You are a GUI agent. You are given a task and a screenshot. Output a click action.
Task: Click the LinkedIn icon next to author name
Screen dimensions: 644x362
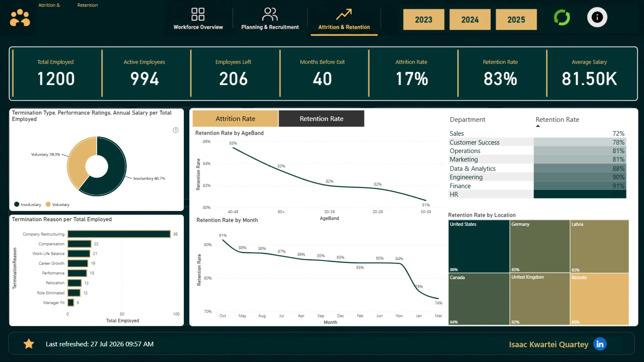coord(600,344)
